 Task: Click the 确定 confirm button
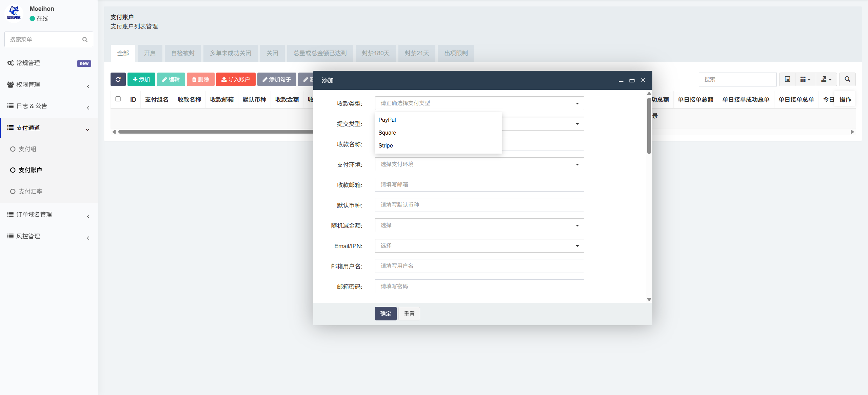tap(386, 314)
